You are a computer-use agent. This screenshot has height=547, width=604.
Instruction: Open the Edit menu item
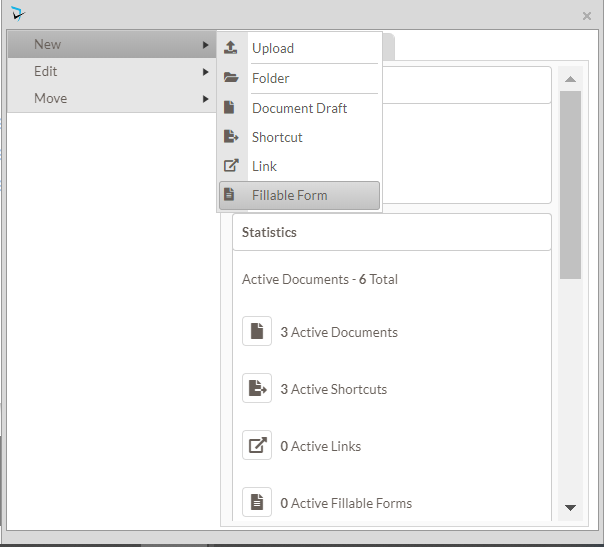tap(46, 72)
